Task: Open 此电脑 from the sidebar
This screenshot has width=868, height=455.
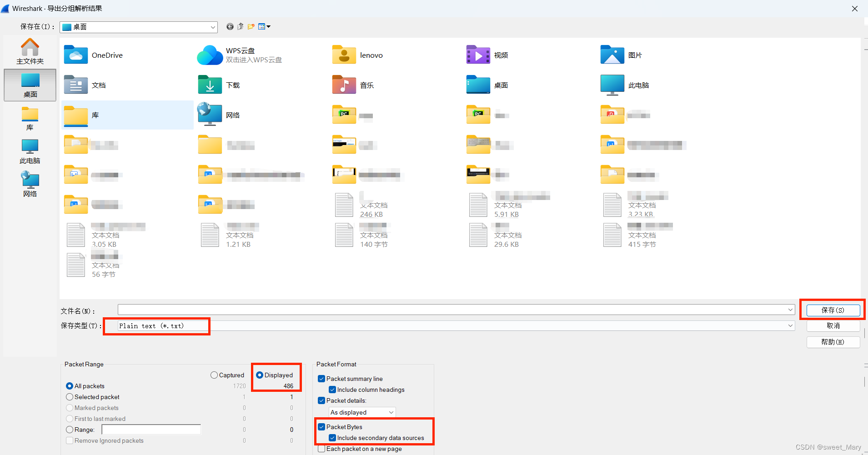Action: (x=30, y=151)
